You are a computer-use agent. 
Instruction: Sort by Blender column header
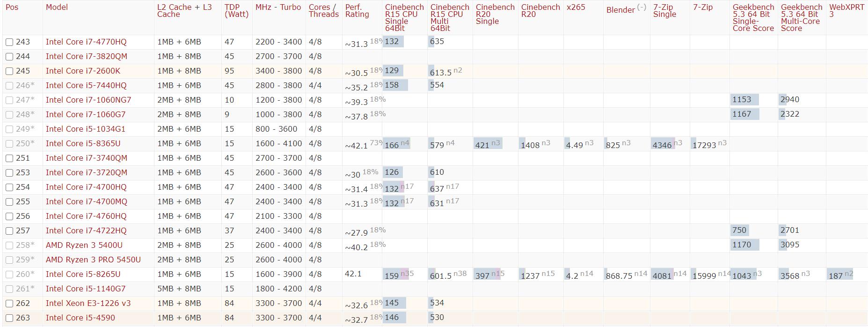click(x=621, y=9)
